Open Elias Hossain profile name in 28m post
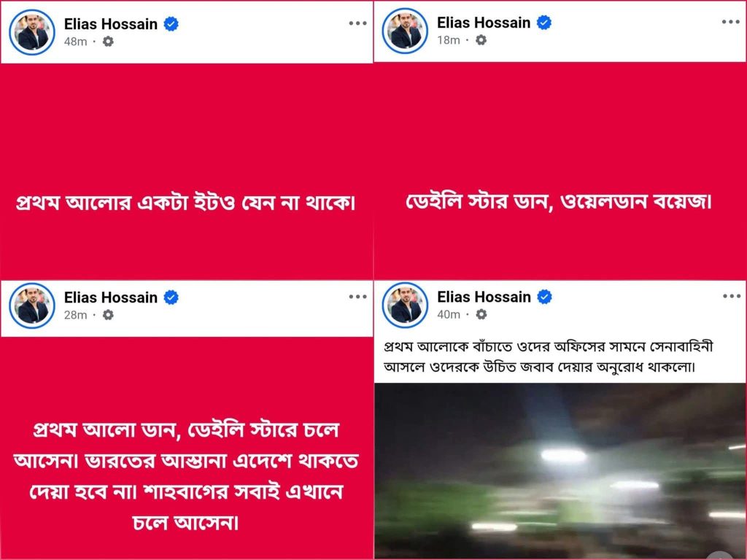The height and width of the screenshot is (560, 747). [111, 297]
